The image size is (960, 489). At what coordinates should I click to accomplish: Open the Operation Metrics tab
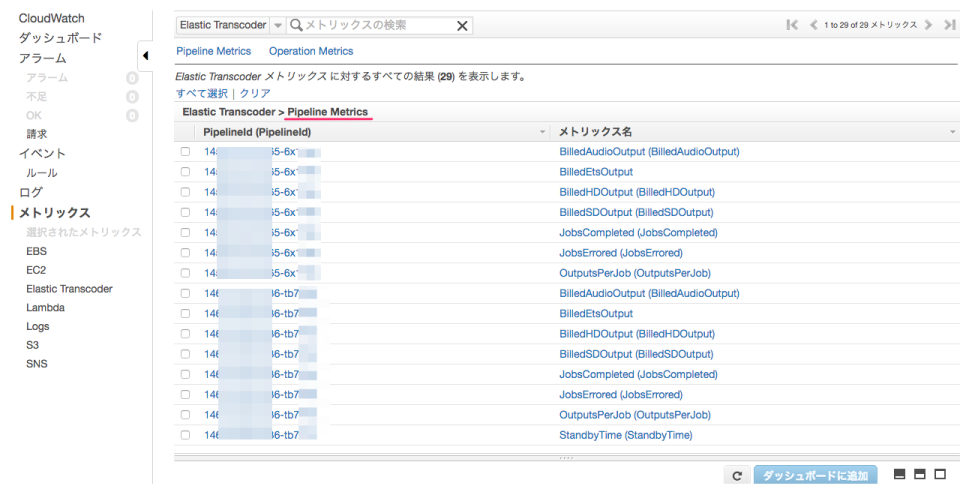click(x=310, y=51)
